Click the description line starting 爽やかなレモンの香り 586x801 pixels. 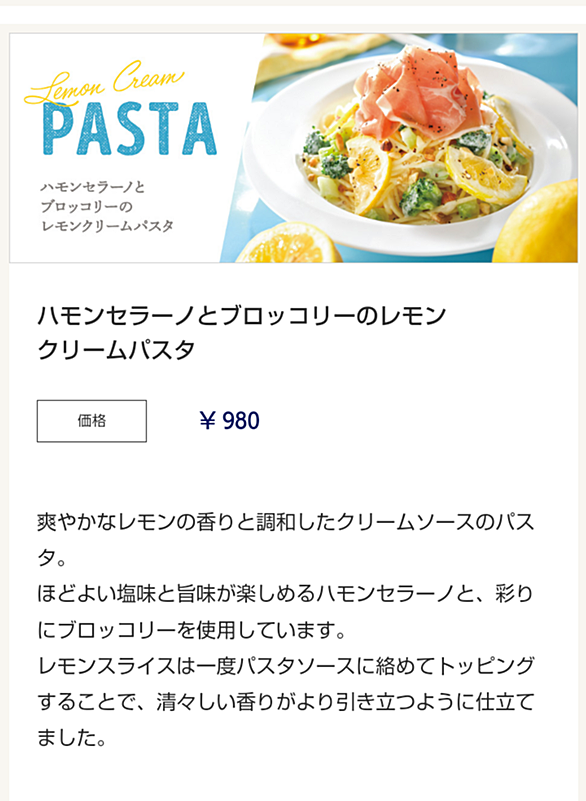coord(286,522)
